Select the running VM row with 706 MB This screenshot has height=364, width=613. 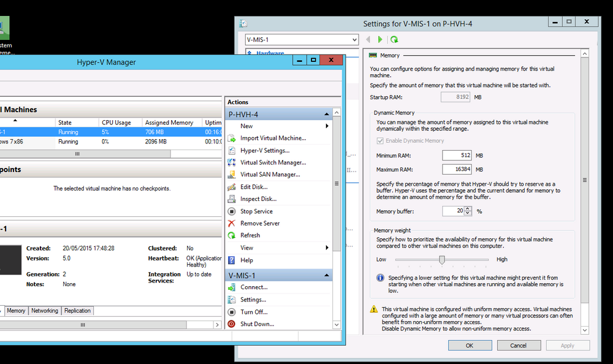tap(110, 132)
